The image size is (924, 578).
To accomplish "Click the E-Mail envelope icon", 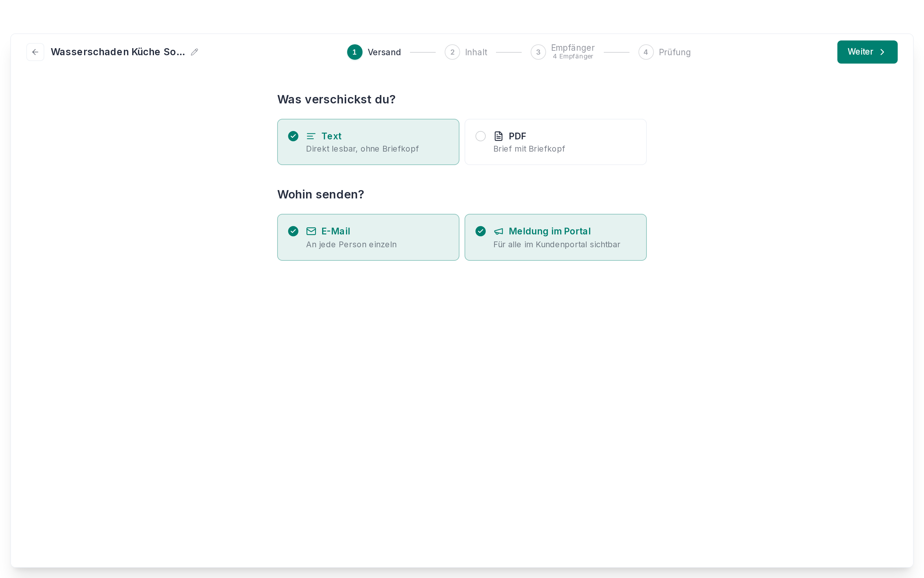I will pos(311,231).
